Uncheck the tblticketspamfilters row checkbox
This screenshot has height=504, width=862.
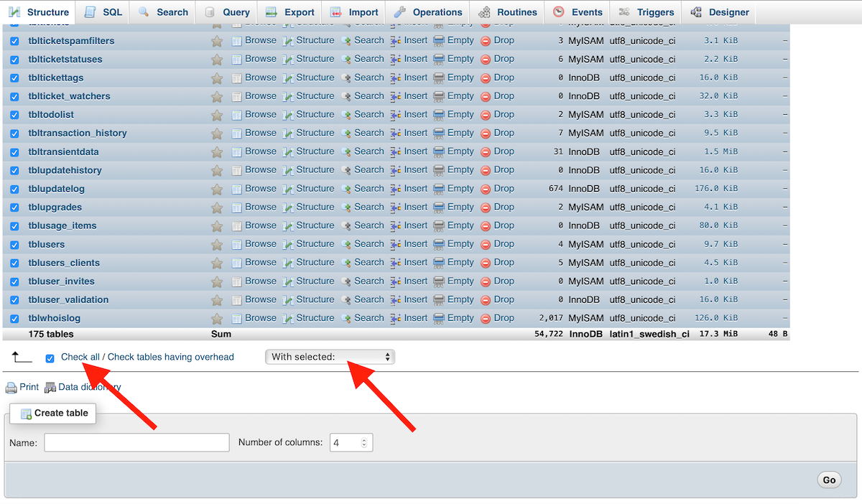(14, 42)
